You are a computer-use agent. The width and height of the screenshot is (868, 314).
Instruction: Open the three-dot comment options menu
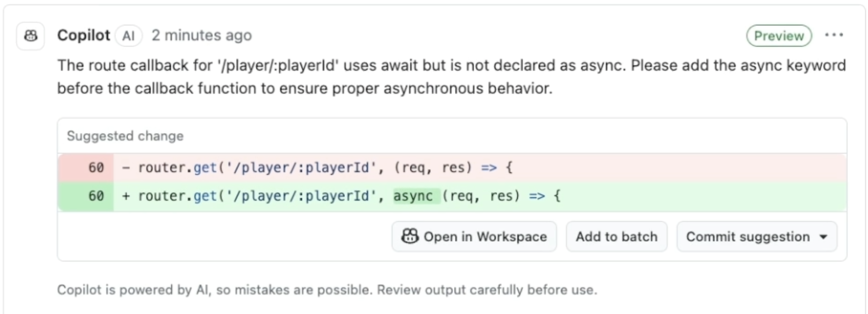[834, 35]
